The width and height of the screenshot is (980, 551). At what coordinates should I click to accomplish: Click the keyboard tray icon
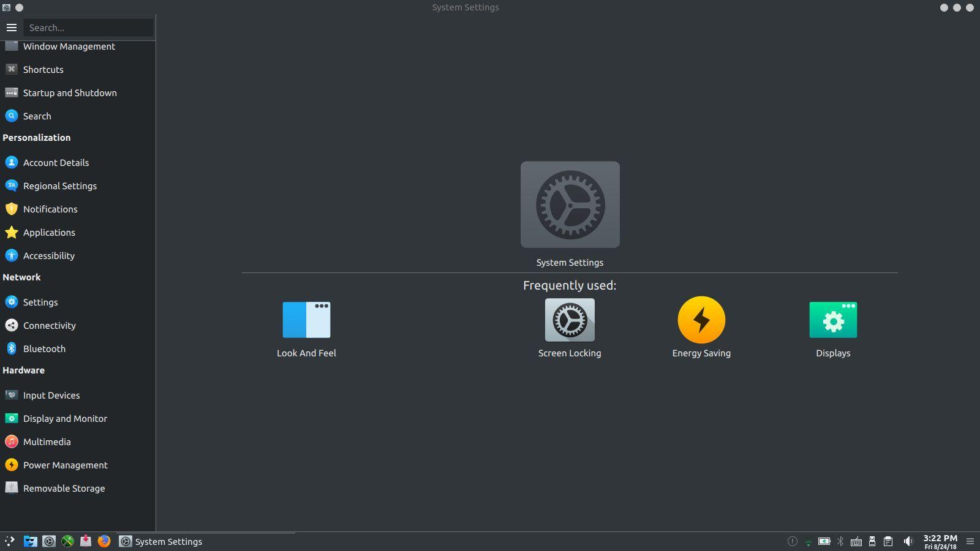coord(856,542)
